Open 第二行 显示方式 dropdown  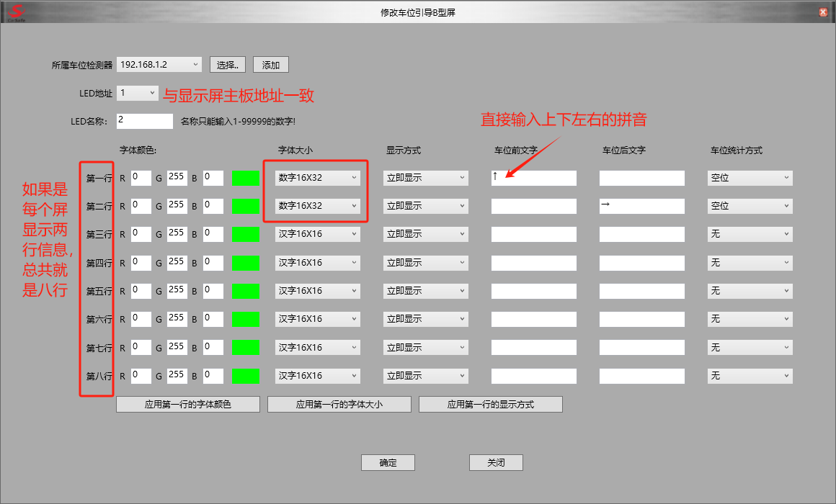coord(425,206)
